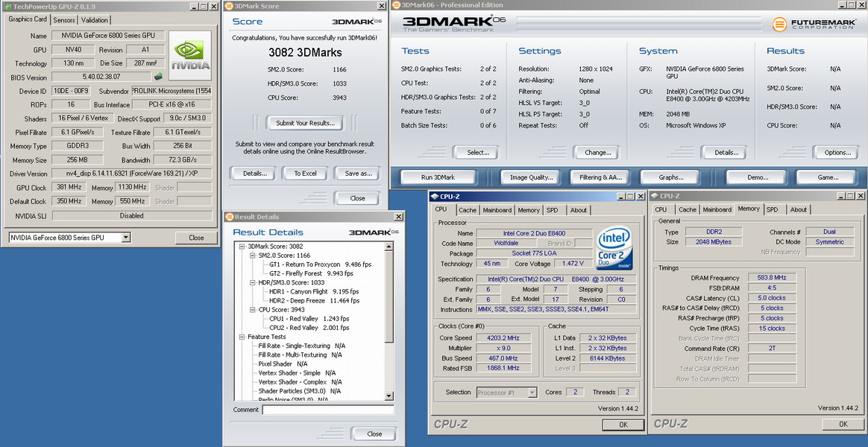Viewport: 868px width, 447px height.
Task: Open the Mainboard tab in CPU-Z CPU window
Action: click(497, 210)
